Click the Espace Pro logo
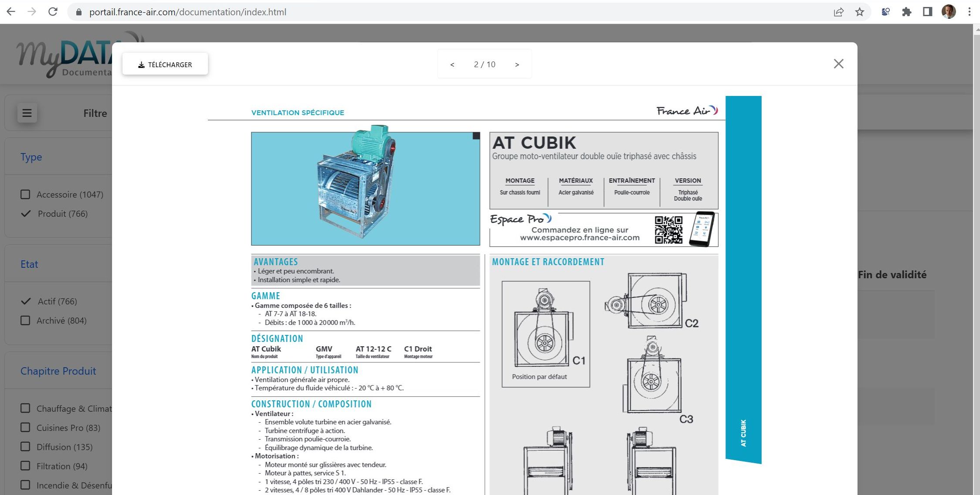Image resolution: width=980 pixels, height=495 pixels. coord(521,219)
